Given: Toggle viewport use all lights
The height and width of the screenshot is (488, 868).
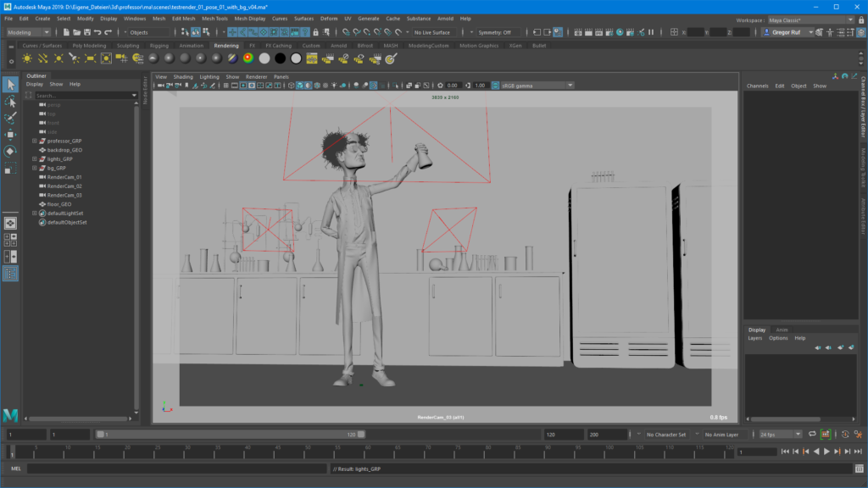Looking at the screenshot, I should [x=334, y=86].
